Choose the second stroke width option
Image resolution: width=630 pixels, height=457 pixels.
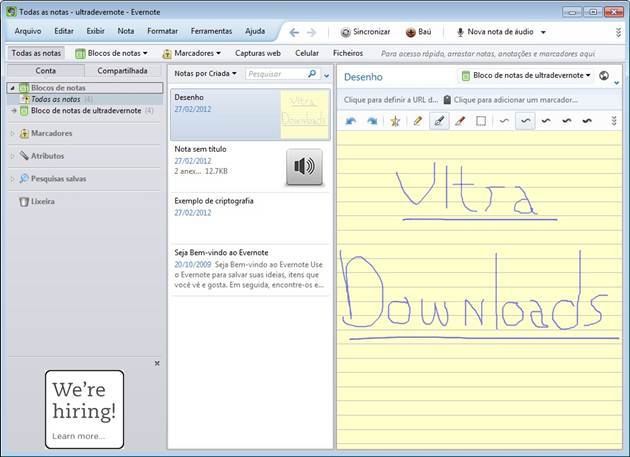pos(525,121)
